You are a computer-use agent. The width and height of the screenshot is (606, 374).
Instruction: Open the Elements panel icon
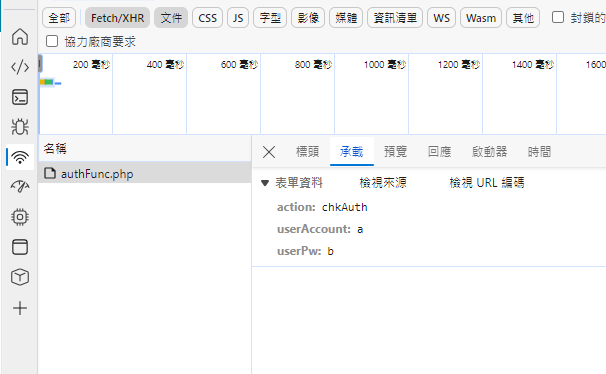(x=20, y=67)
